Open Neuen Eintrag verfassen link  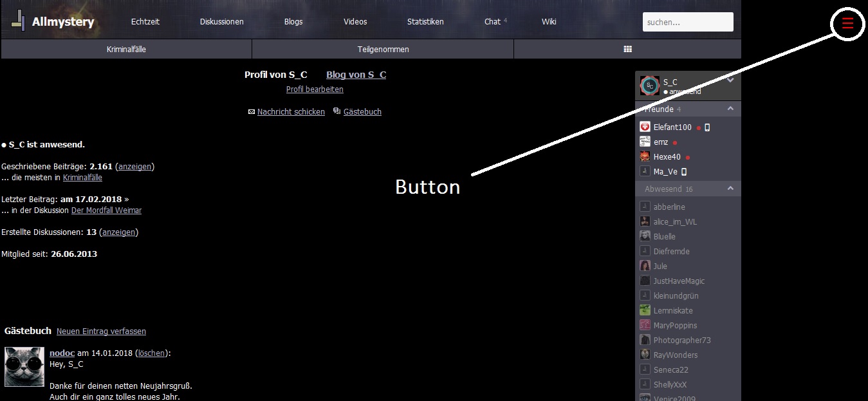pos(101,331)
